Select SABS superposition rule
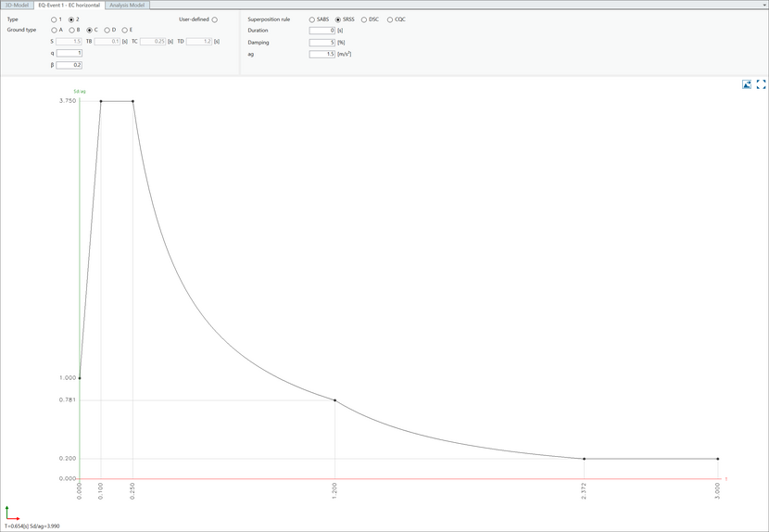The image size is (769, 532). pos(311,19)
